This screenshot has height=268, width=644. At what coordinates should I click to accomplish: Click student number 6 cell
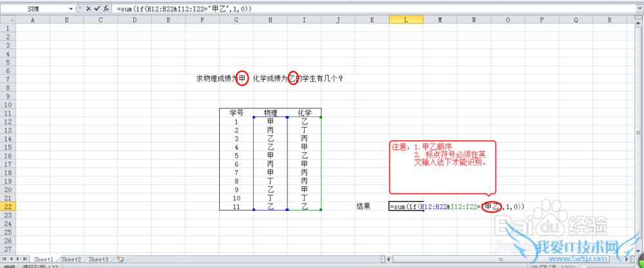coord(236,164)
